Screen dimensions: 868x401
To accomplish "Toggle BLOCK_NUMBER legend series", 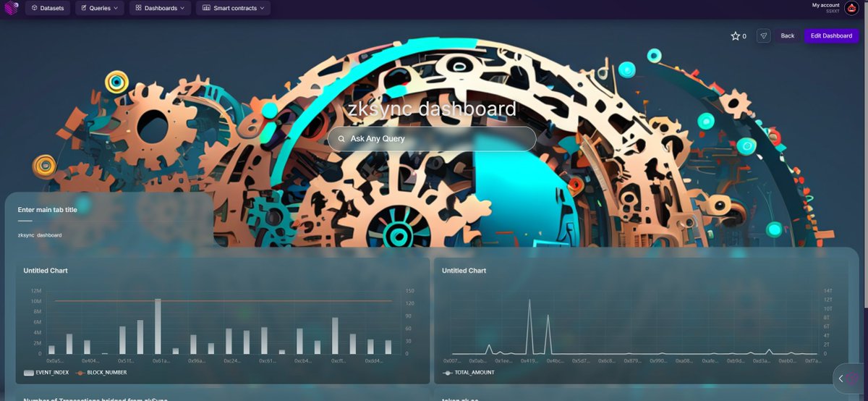I will tap(101, 373).
